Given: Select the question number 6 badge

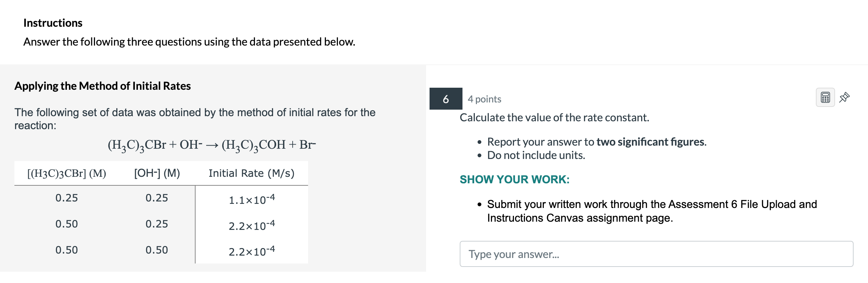Looking at the screenshot, I should click(x=446, y=99).
